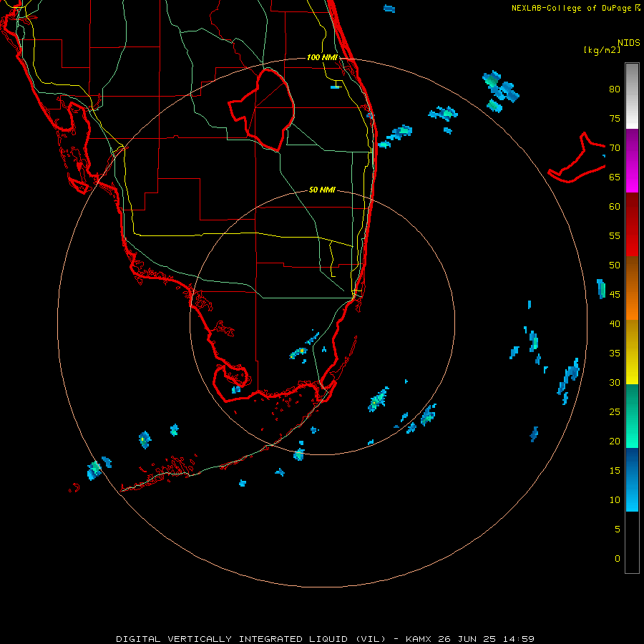This screenshot has width=644, height=644.
Task: Click the legend value 55
Action: (x=615, y=235)
